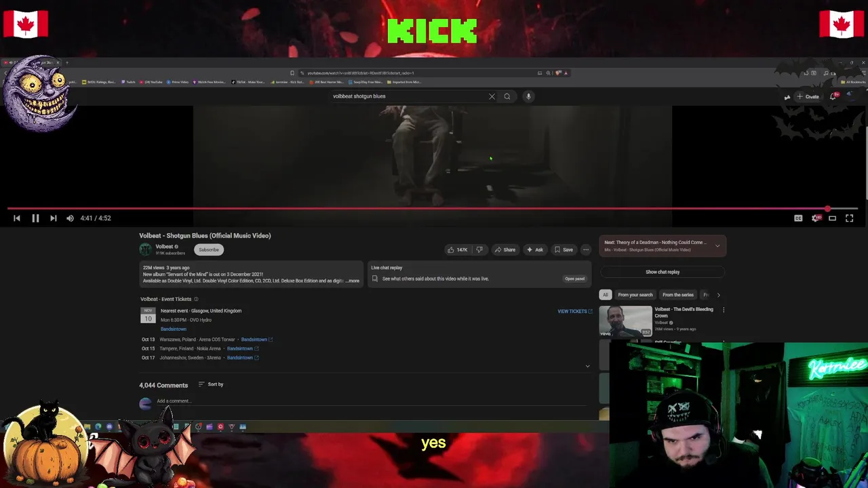Viewport: 868px width, 488px height.
Task: Open the 'Twitch' bookmark
Action: pos(129,82)
